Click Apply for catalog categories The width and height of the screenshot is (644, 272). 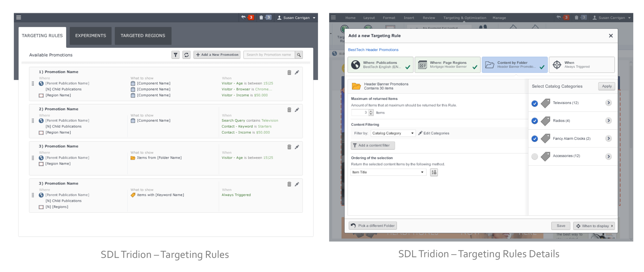coord(607,86)
